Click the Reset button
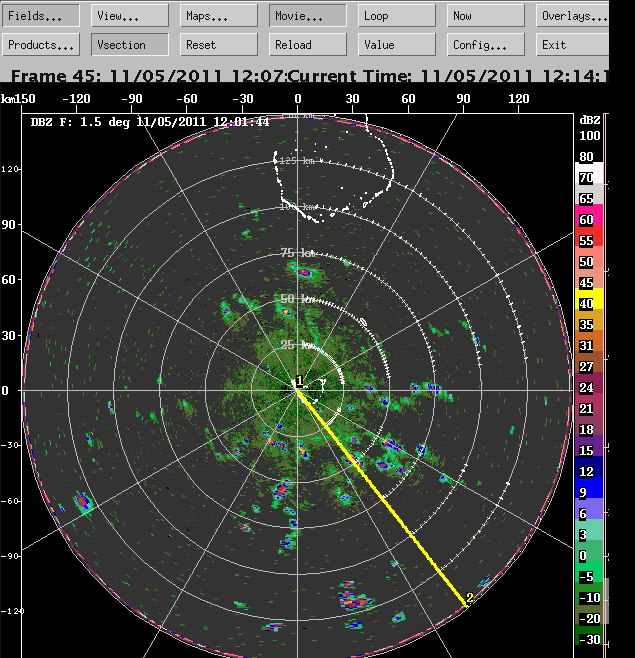635x658 pixels. click(219, 44)
